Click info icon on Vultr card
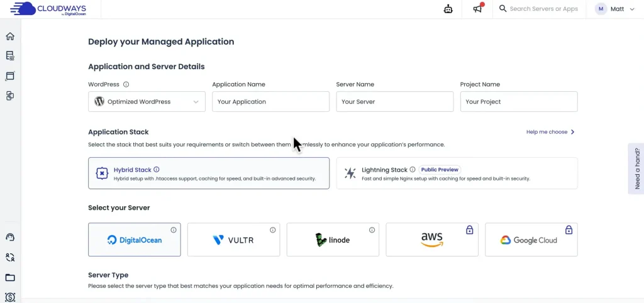This screenshot has width=644, height=303. point(273,230)
